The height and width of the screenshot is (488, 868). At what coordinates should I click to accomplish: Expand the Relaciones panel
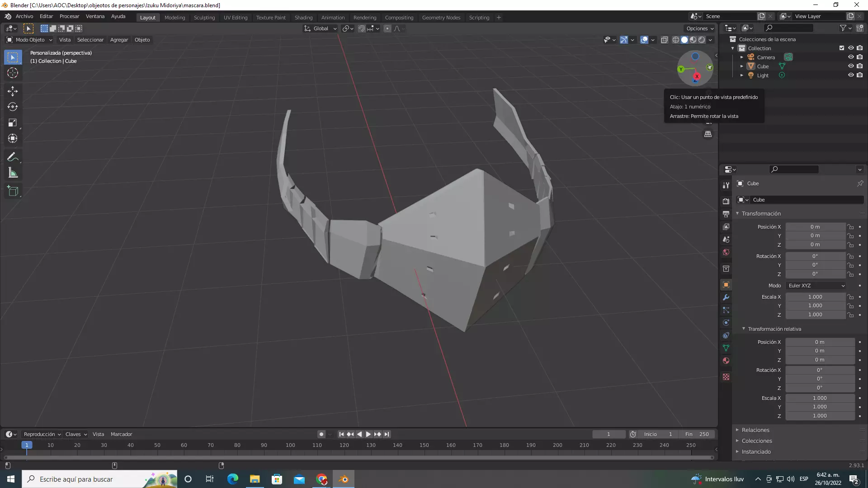point(755,430)
